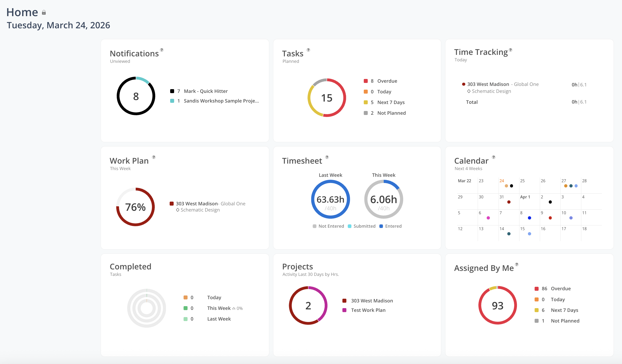
Task: Select March 27 in the calendar
Action: (x=564, y=181)
